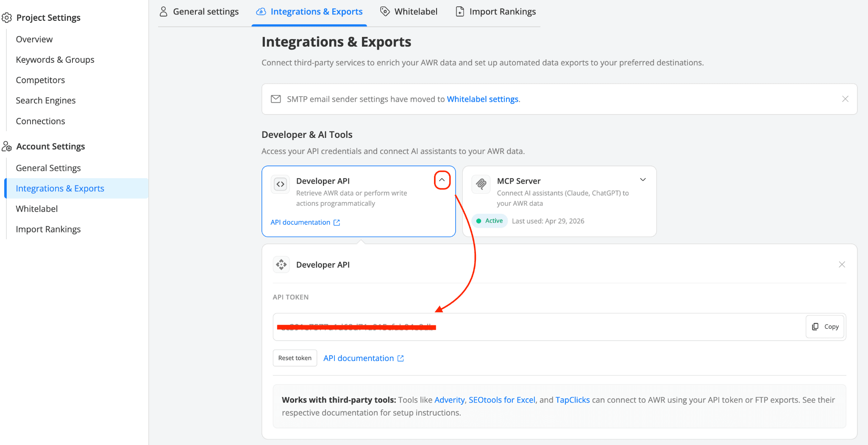Click the Integrations & Exports cloud icon

pyautogui.click(x=261, y=11)
